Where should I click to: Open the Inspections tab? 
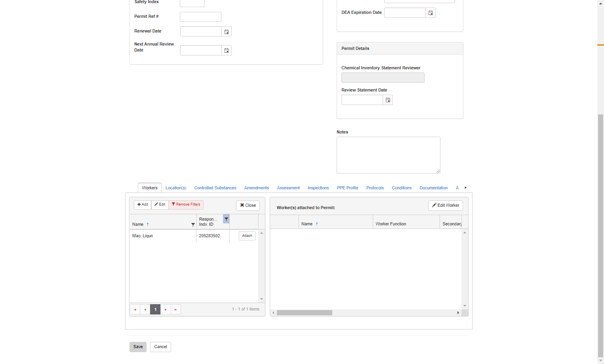pyautogui.click(x=318, y=188)
